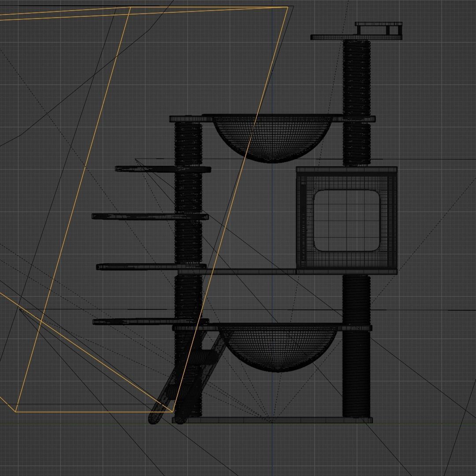476x476 pixels.
Task: Select the top perch platform
Action: coord(356,37)
